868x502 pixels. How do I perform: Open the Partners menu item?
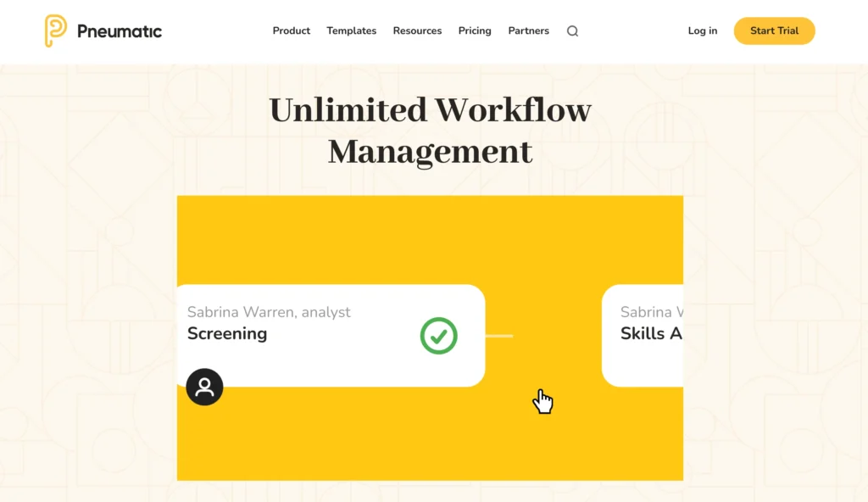click(528, 31)
